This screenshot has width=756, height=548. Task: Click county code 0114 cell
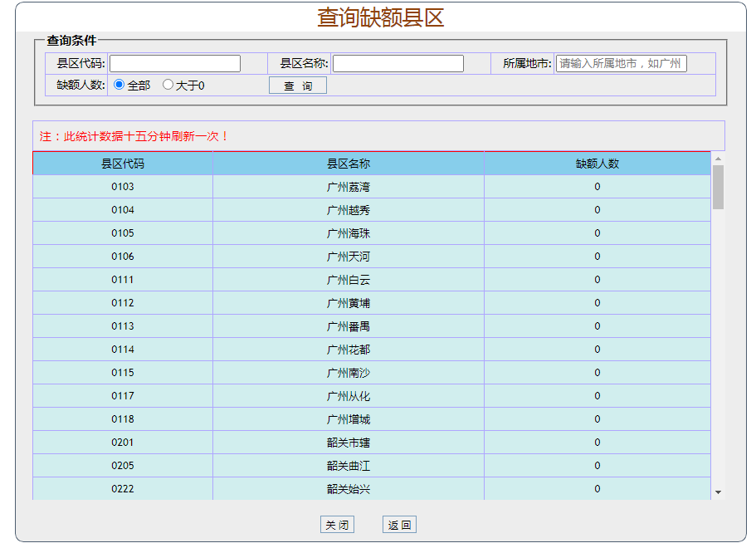pyautogui.click(x=123, y=350)
